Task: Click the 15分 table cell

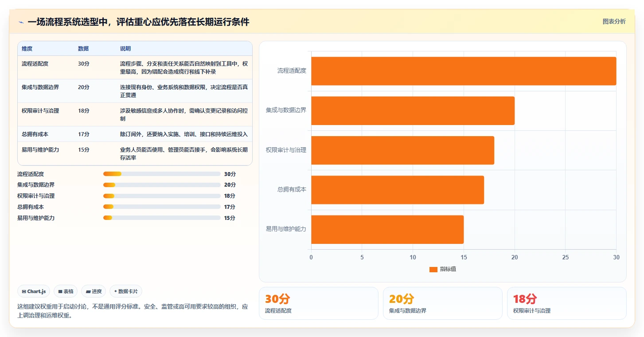Action: 84,150
